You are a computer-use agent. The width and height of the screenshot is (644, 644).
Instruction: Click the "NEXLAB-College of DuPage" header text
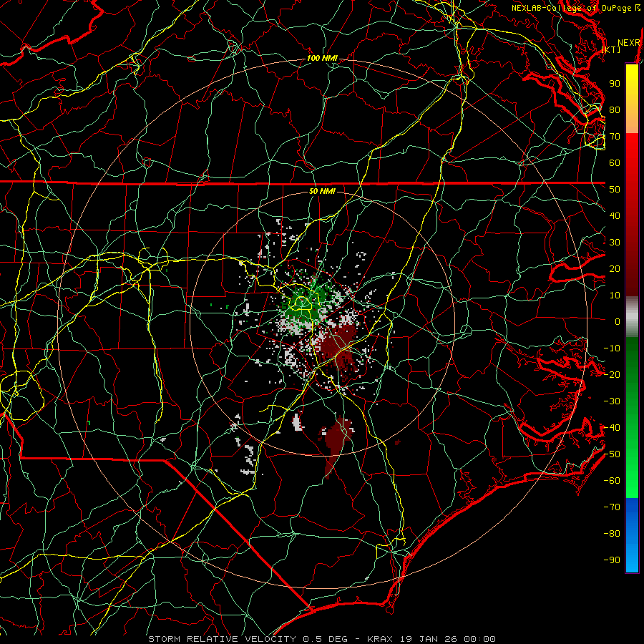tap(571, 8)
